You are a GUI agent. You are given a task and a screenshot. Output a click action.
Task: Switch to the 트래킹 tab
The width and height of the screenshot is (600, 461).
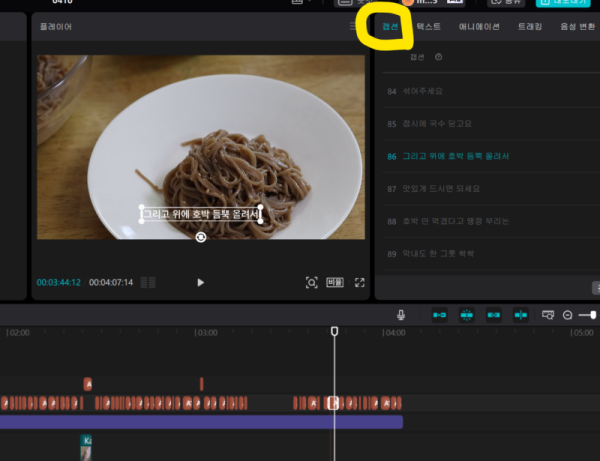coord(527,26)
